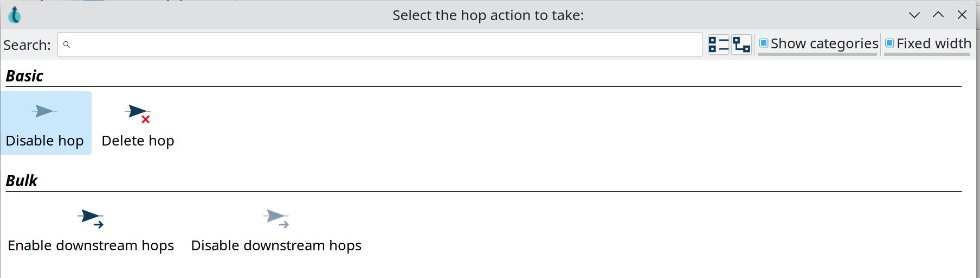Click the Hop application icon in the title bar
This screenshot has width=980, height=278.
click(x=15, y=15)
